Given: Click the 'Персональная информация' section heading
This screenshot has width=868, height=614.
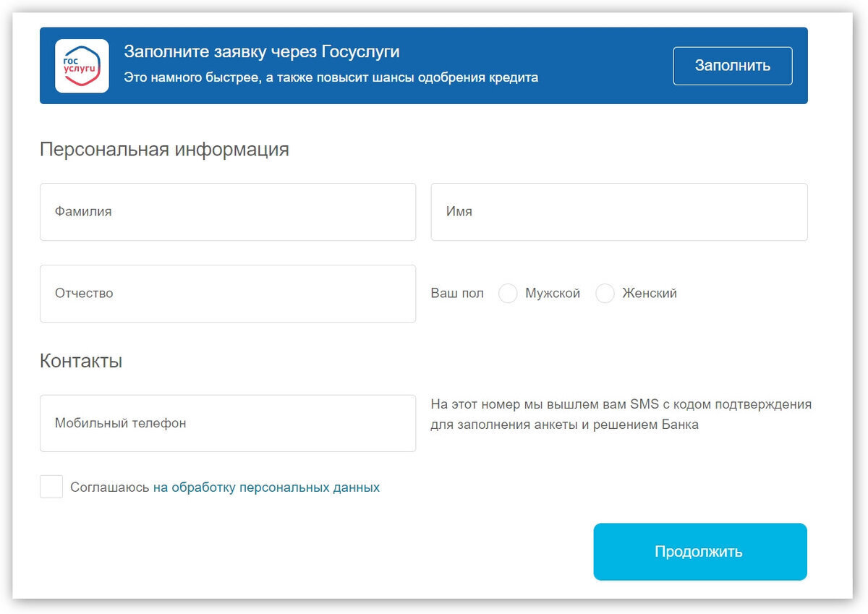Looking at the screenshot, I should [164, 150].
